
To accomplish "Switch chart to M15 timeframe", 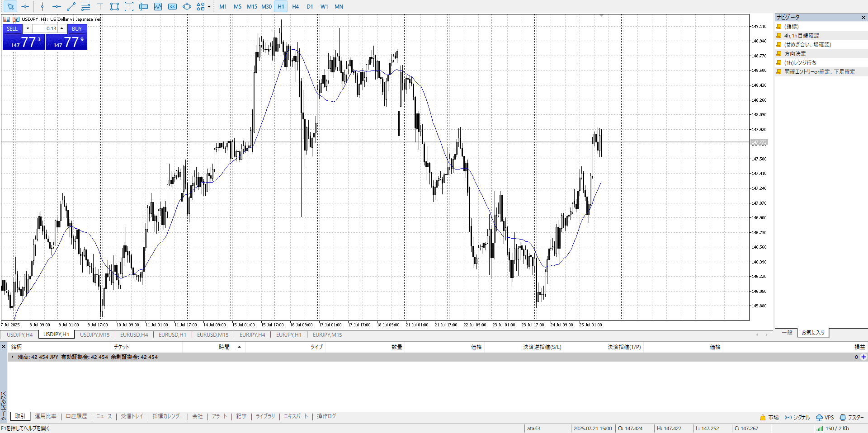I will (252, 7).
